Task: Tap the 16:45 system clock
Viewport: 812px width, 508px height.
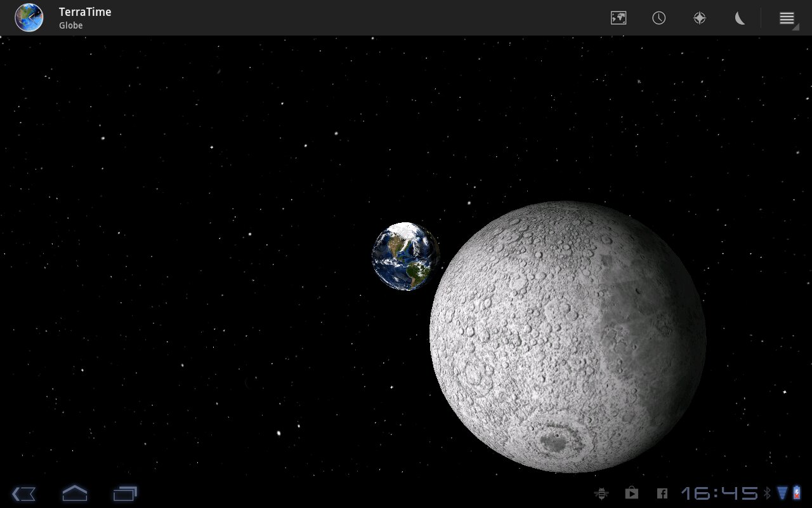Action: click(x=719, y=493)
